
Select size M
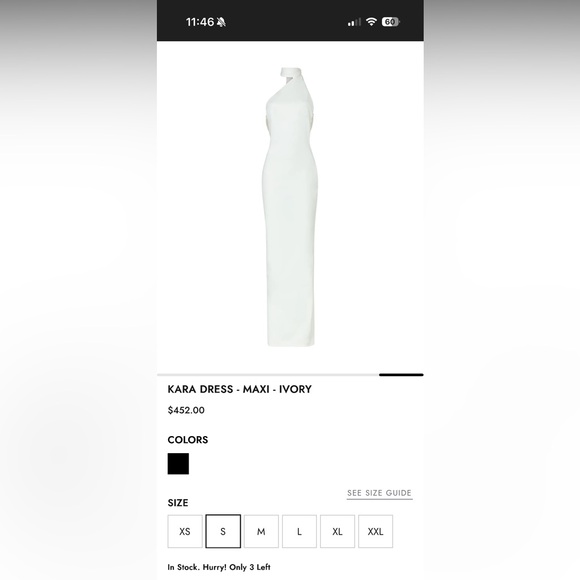[x=261, y=531]
